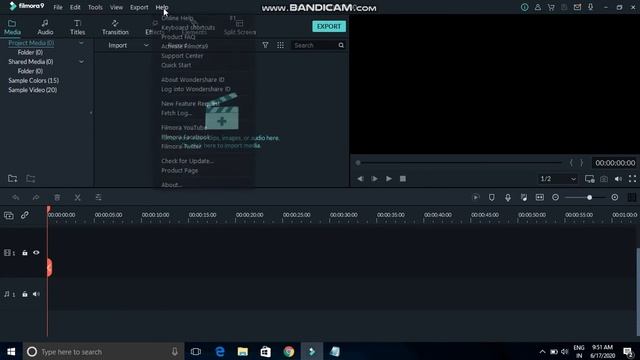Open the message envelope icon
This screenshot has height=360, width=640.
coord(577,7)
